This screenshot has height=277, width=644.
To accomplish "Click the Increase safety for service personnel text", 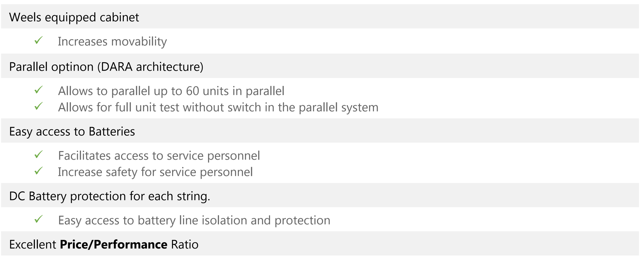I will click(x=155, y=172).
